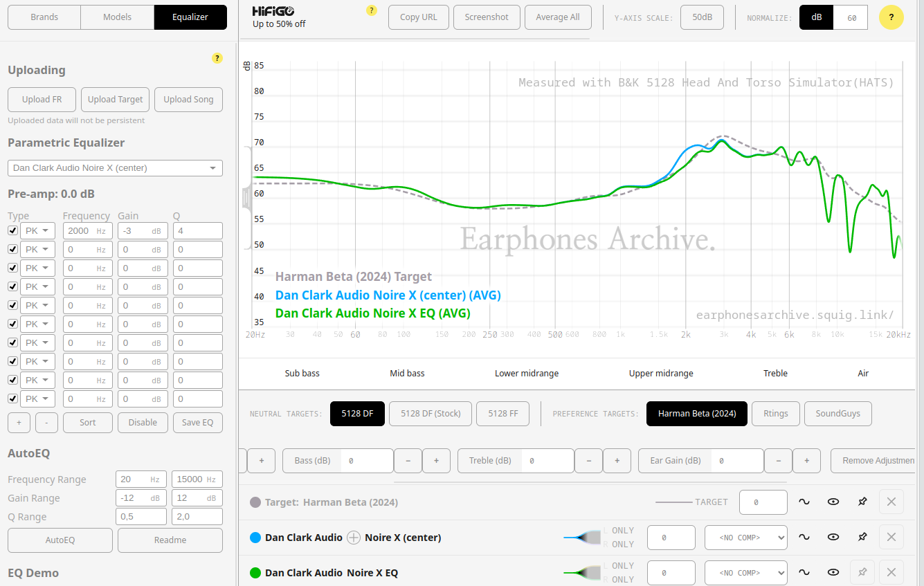Select the Equalizer tab
This screenshot has width=924, height=586.
[190, 17]
